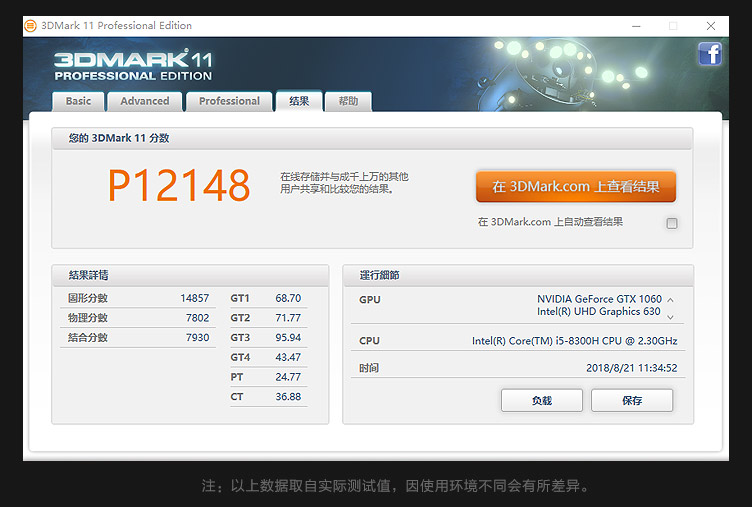Click the 物理分数 value 7802
The image size is (752, 507).
coord(198,318)
